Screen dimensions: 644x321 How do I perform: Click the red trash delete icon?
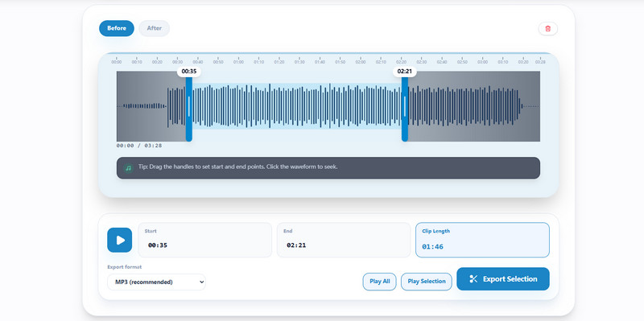click(548, 29)
